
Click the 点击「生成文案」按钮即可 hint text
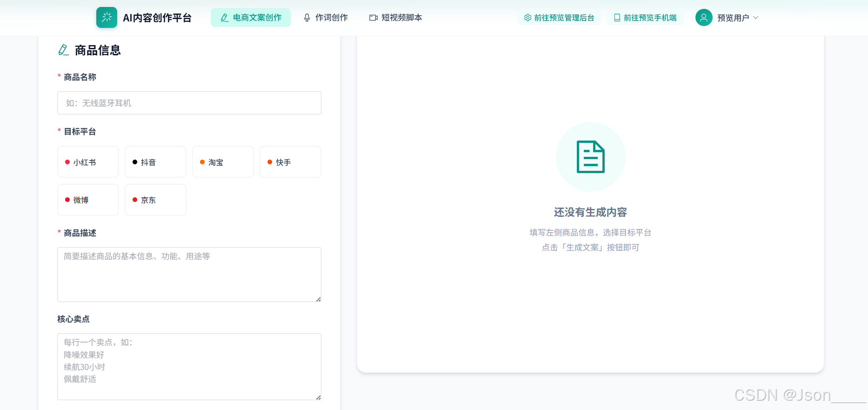(x=590, y=248)
